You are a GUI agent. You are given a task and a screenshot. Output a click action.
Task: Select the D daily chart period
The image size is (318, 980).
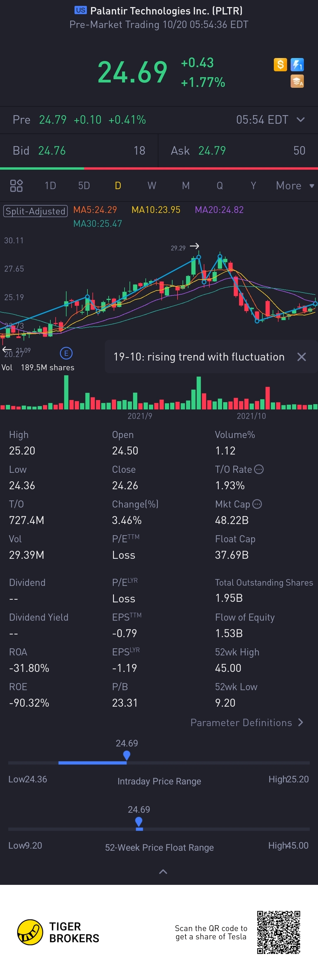pyautogui.click(x=118, y=186)
